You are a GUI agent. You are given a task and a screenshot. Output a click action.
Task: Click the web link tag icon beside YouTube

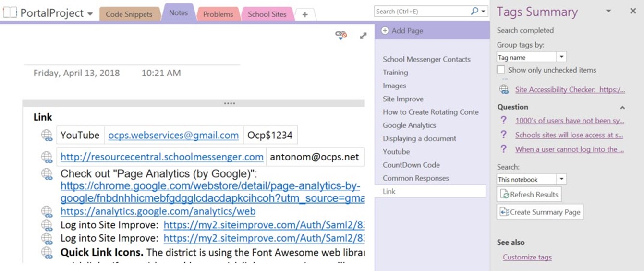[47, 135]
